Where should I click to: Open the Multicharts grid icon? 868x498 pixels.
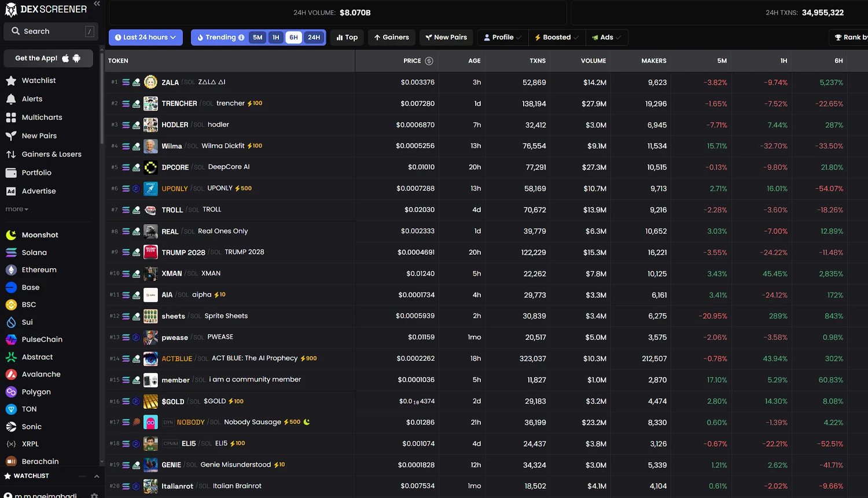point(11,118)
